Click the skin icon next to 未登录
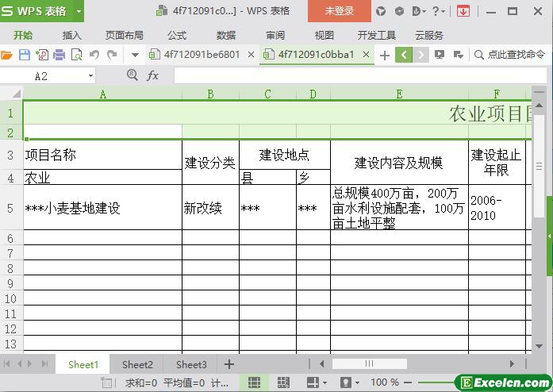Image resolution: width=553 pixels, height=392 pixels. [381, 11]
